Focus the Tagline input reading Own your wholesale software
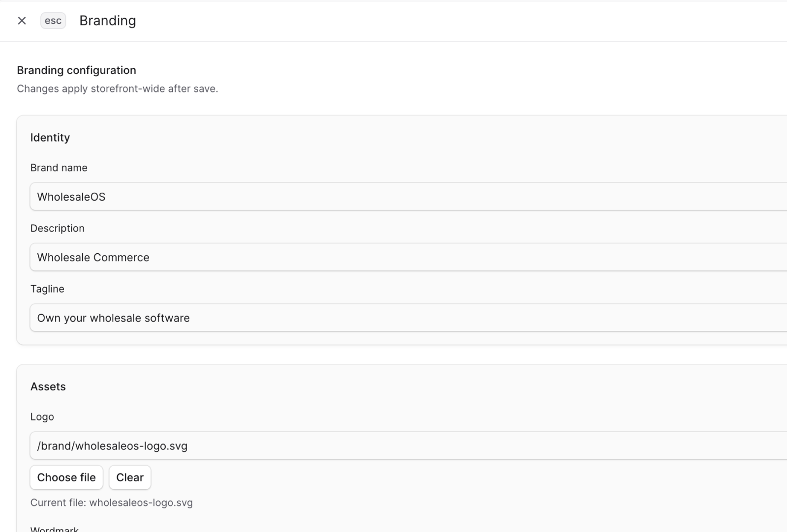 tap(197, 318)
